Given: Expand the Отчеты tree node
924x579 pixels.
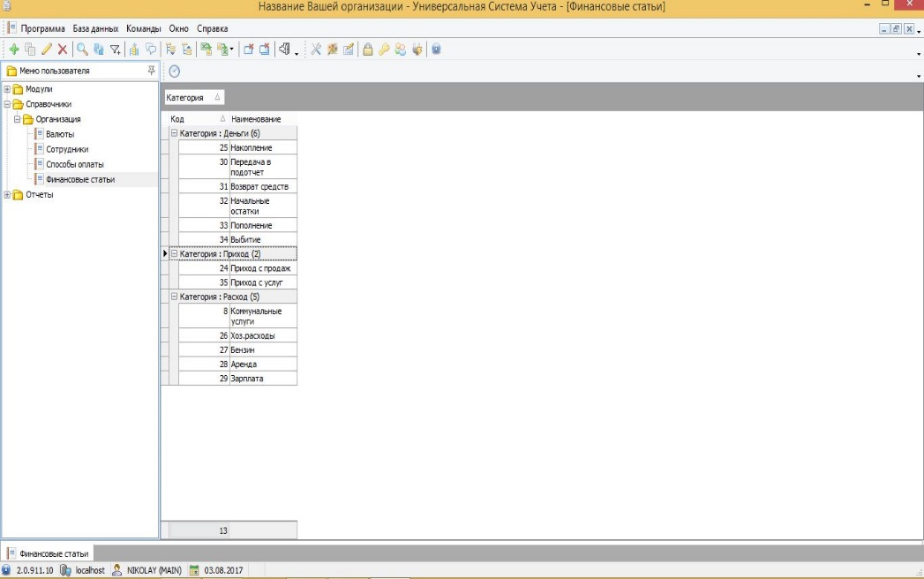Looking at the screenshot, I should 7,194.
